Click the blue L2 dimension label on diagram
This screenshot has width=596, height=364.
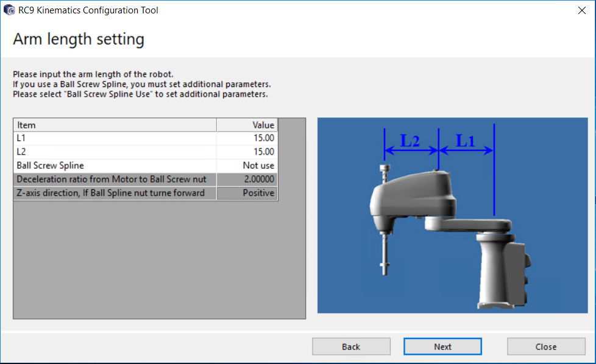pyautogui.click(x=410, y=141)
